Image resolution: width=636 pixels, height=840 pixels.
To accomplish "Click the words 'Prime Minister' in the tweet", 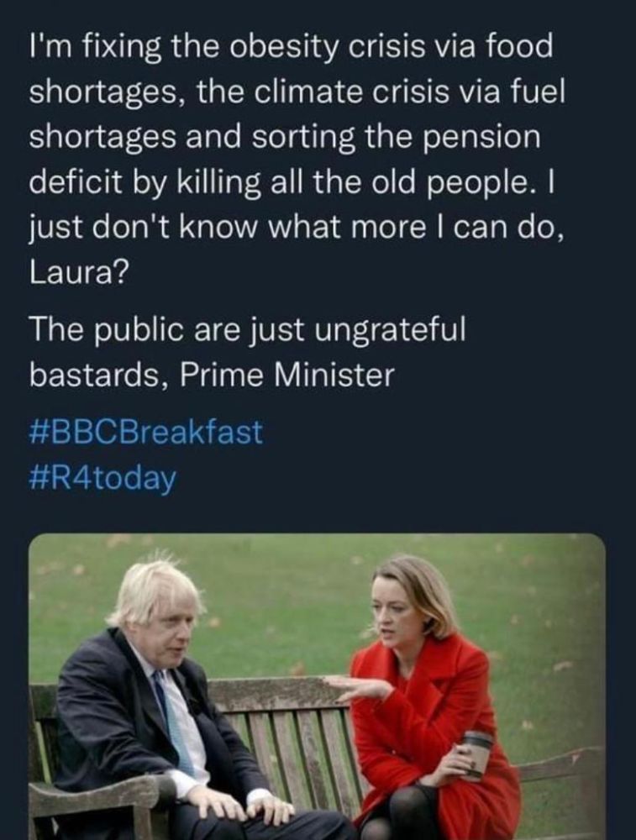I will pyautogui.click(x=286, y=375).
